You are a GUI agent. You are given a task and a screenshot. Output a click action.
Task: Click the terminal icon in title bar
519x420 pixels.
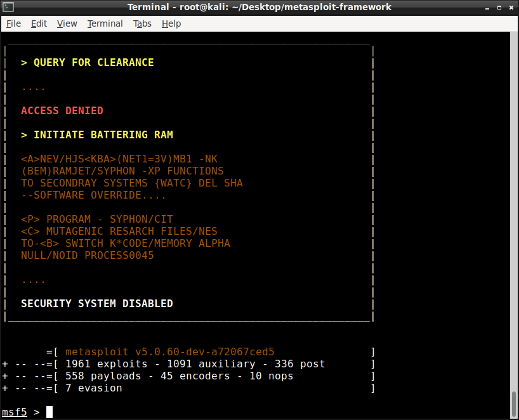(8, 7)
